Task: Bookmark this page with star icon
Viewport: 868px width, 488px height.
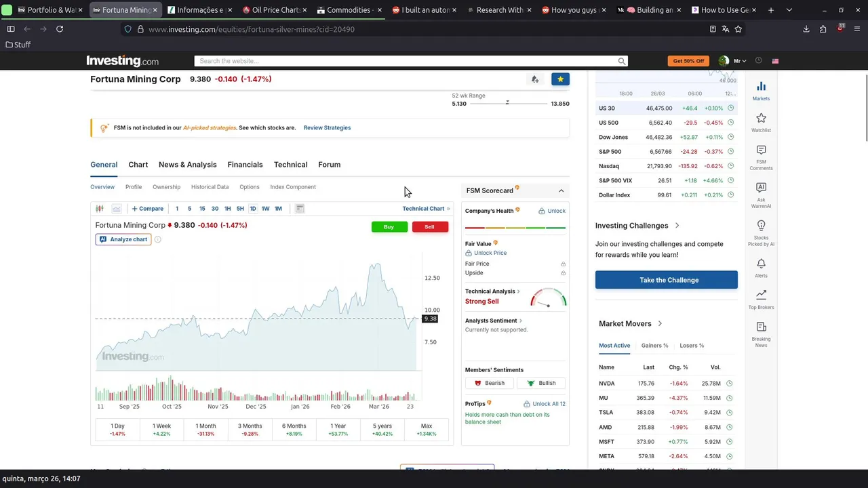Action: (x=738, y=29)
